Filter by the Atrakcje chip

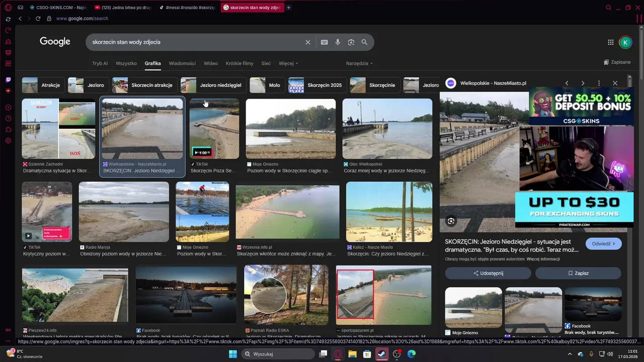coord(42,85)
